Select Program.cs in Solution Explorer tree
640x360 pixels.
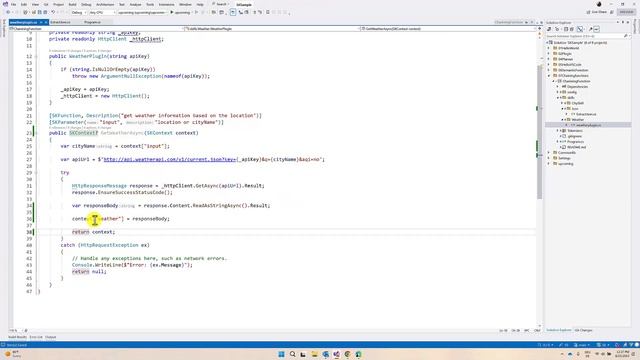575,142
